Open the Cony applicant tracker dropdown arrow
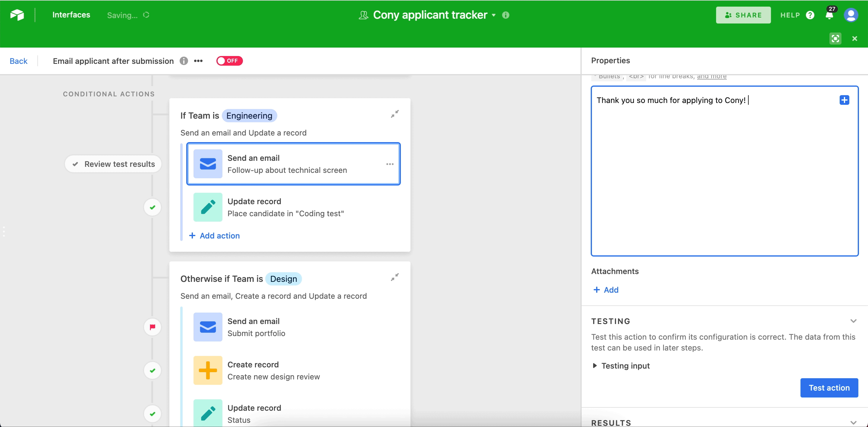Viewport: 868px width, 427px height. click(494, 15)
